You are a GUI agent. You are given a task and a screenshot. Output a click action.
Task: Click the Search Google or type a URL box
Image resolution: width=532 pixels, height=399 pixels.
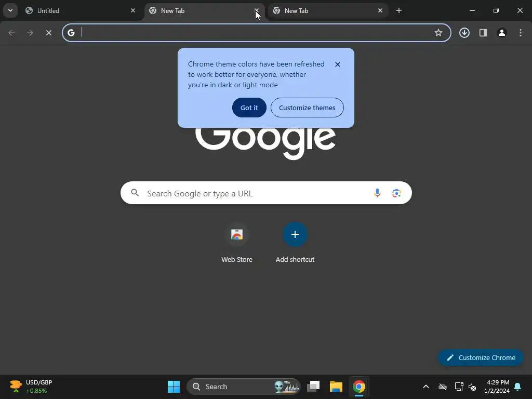click(266, 193)
